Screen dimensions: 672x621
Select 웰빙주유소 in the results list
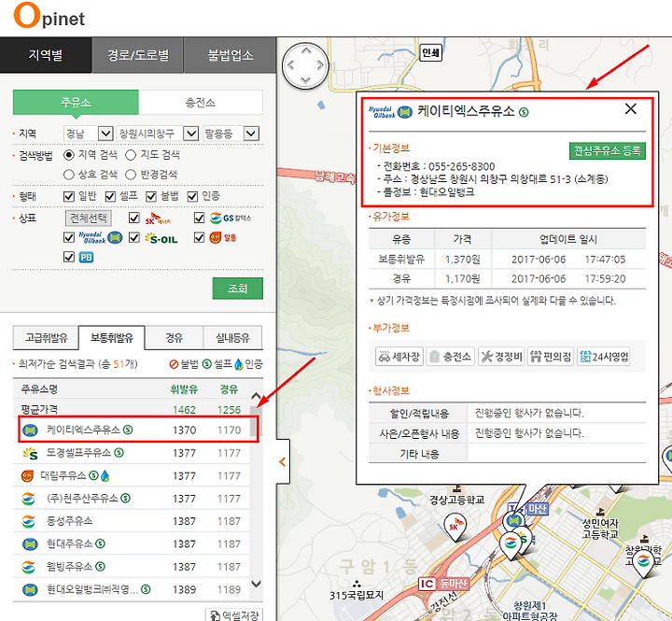tap(133, 567)
